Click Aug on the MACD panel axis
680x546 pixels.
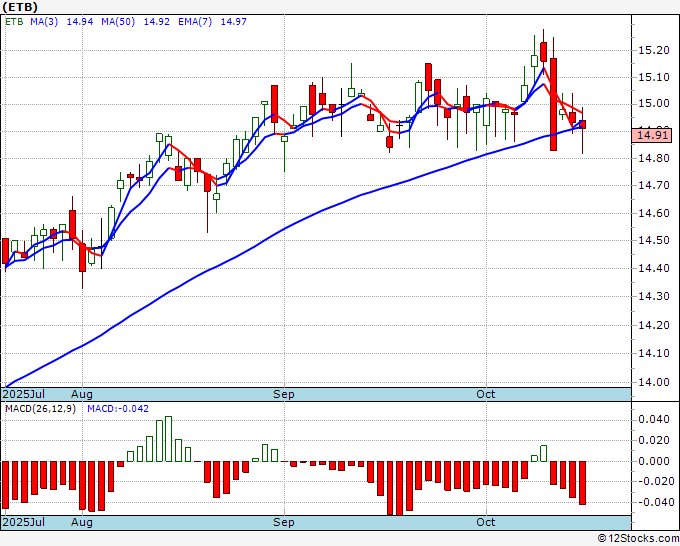click(82, 522)
